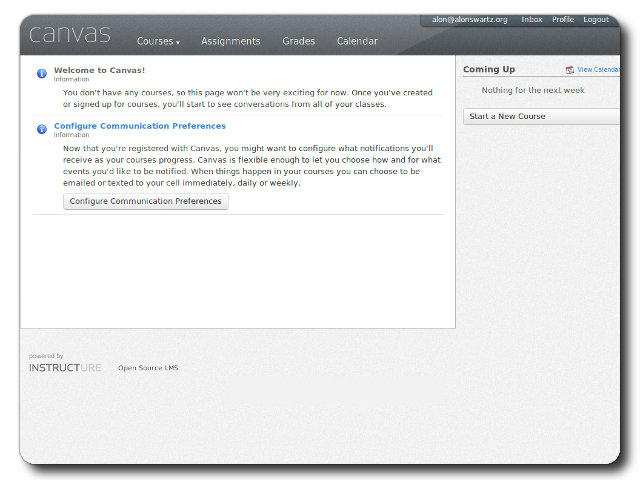Click the Instructure logo in footer

(x=65, y=368)
